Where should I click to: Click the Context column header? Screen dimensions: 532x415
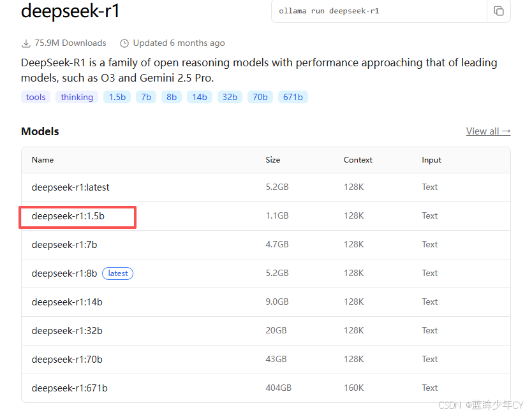[358, 160]
